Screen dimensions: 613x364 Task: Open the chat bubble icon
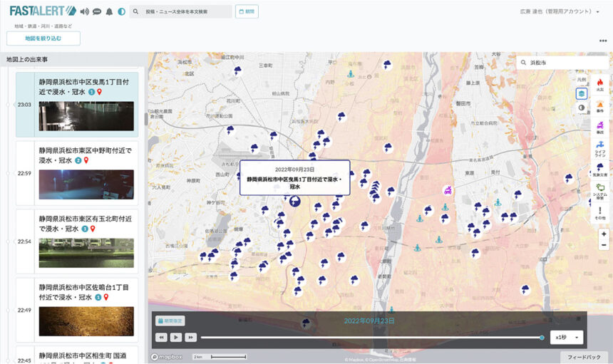[x=97, y=11]
